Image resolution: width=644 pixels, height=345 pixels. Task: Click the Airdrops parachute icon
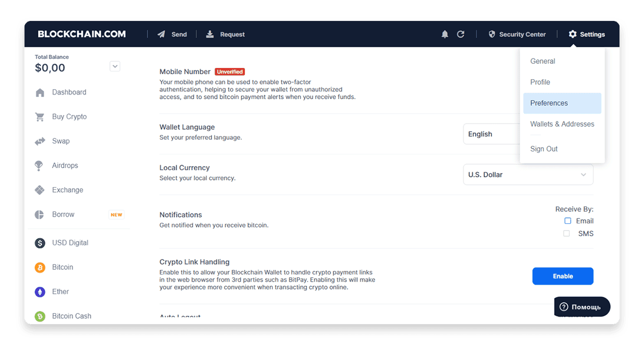point(39,166)
